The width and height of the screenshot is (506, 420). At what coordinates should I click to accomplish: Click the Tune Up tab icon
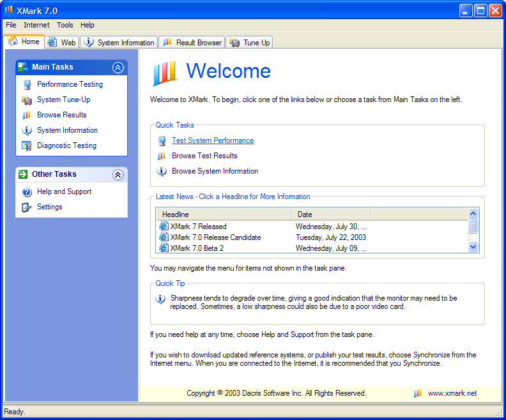click(x=234, y=43)
